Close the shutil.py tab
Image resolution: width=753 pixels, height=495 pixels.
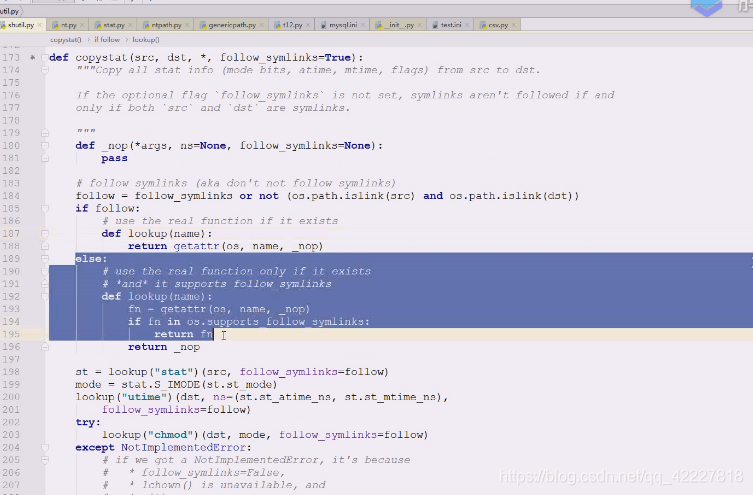(39, 25)
